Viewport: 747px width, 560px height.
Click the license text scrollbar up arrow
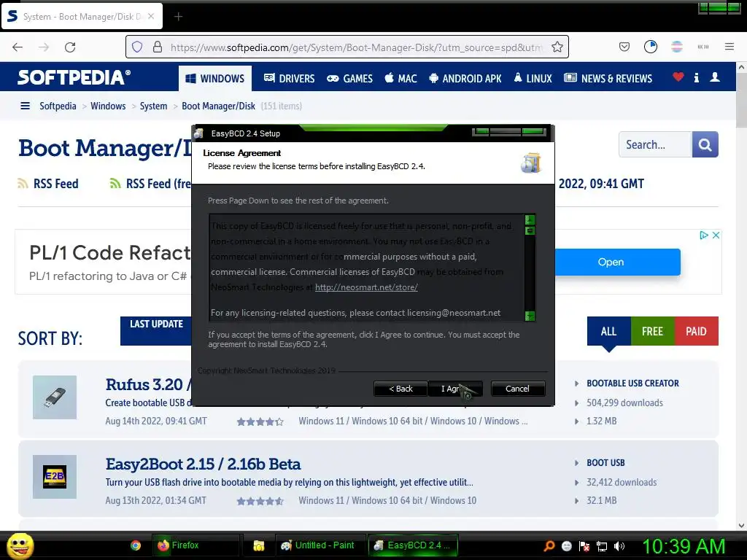(x=530, y=219)
